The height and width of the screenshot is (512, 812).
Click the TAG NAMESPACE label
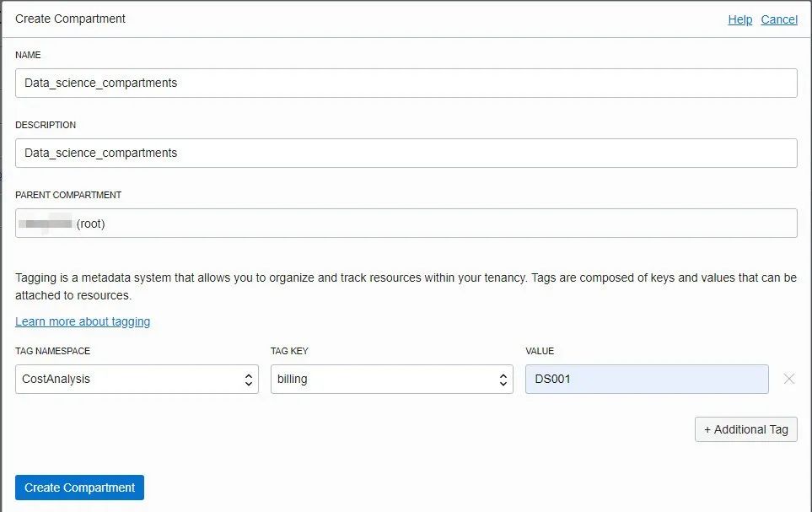(x=52, y=351)
